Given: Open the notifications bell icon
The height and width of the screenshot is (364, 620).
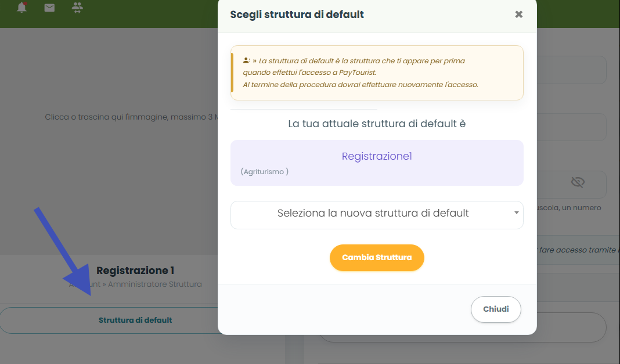Looking at the screenshot, I should pyautogui.click(x=21, y=7).
